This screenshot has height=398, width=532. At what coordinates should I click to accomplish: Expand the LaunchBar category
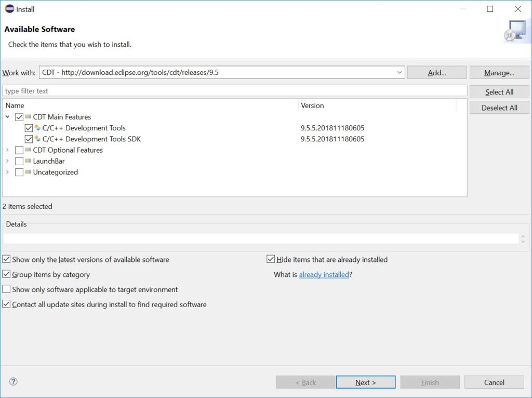coord(7,161)
